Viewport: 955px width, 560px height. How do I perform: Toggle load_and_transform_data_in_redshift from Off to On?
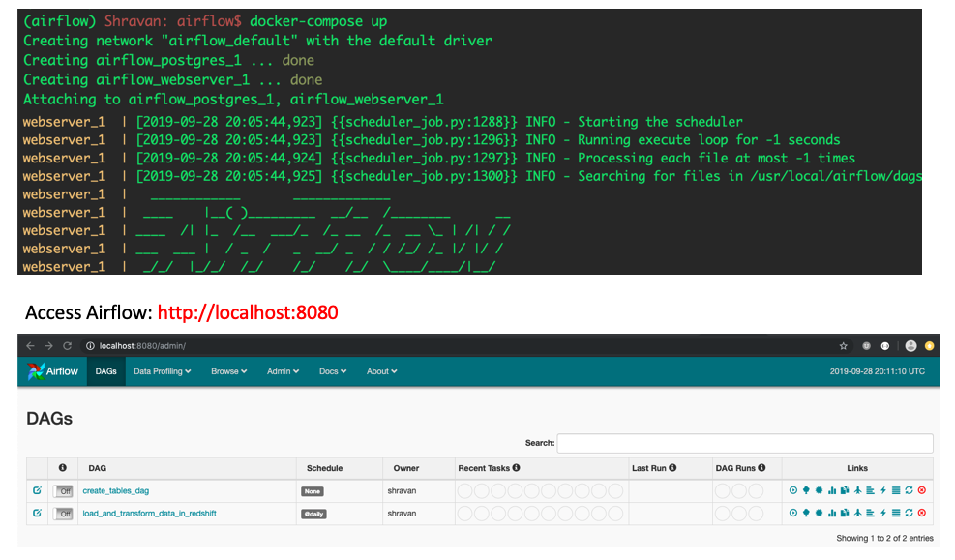click(63, 514)
